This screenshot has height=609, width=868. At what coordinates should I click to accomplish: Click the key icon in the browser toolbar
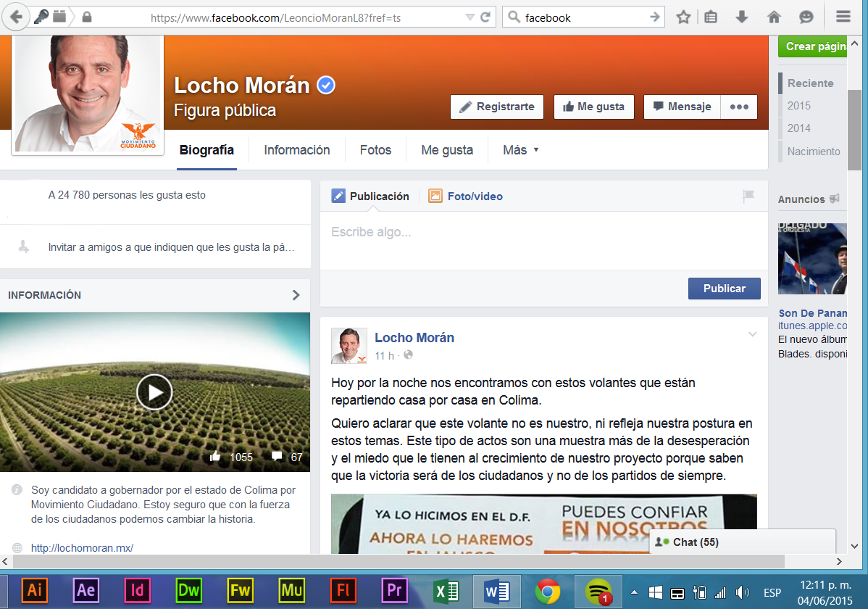pos(41,17)
